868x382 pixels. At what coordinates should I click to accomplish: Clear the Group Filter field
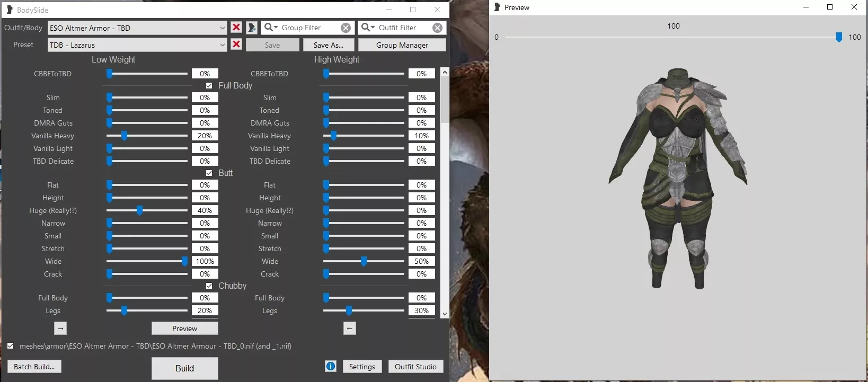346,28
